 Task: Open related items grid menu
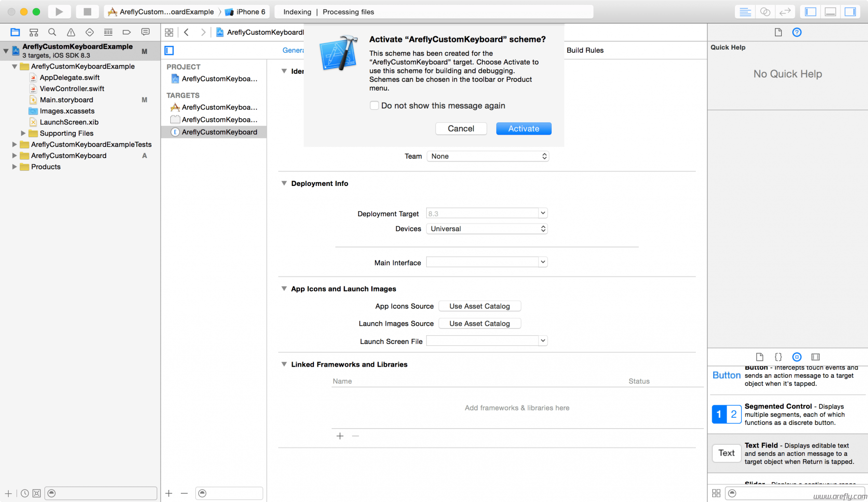coord(169,32)
